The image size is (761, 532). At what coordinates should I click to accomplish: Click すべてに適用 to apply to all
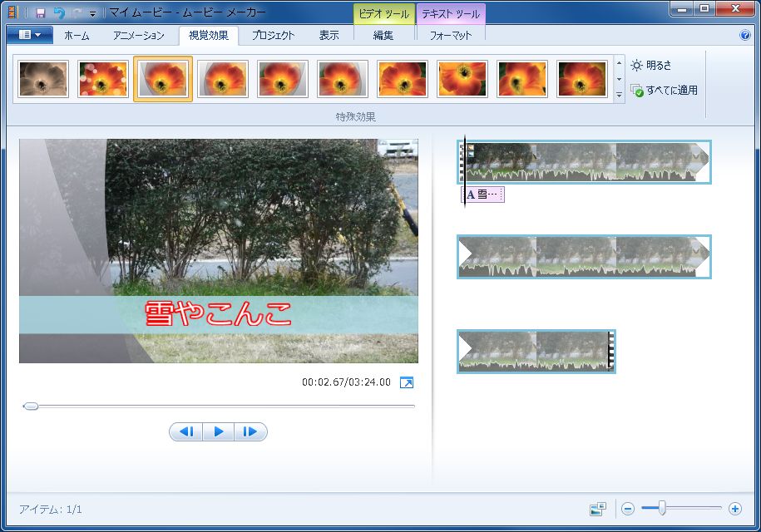pos(664,90)
